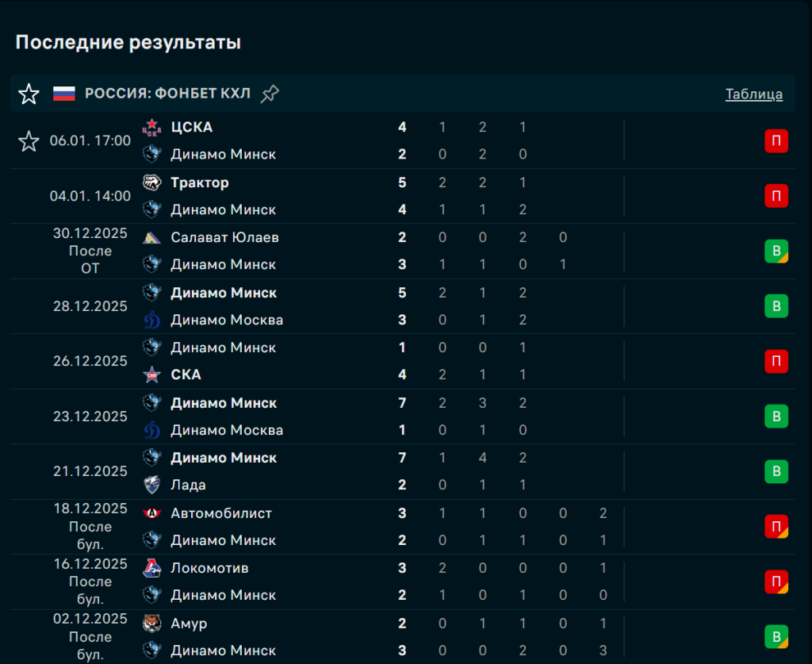The width and height of the screenshot is (812, 664).
Task: Click green win badge for 28.12.2025 match
Action: point(776,306)
